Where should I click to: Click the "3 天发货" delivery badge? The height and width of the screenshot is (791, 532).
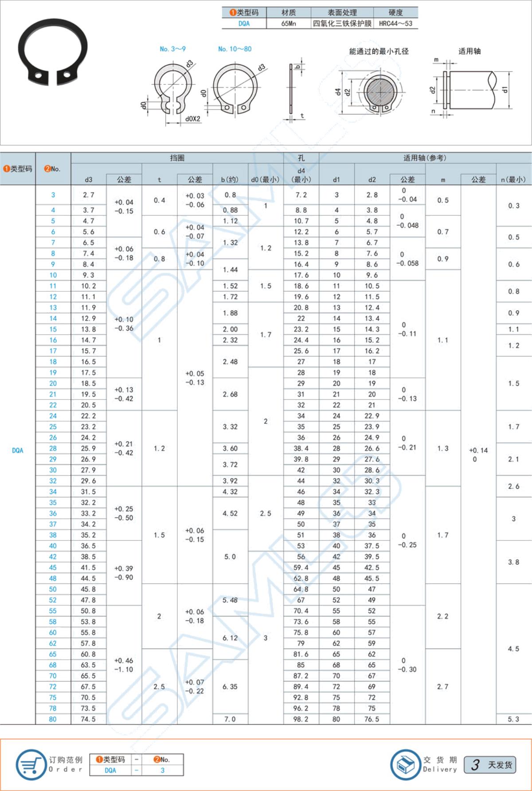point(490,764)
